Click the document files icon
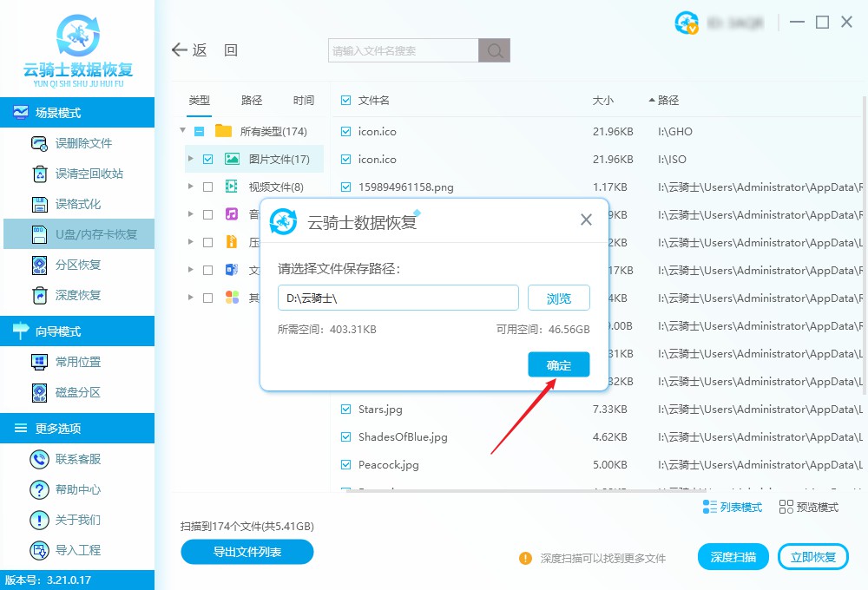 (x=232, y=270)
